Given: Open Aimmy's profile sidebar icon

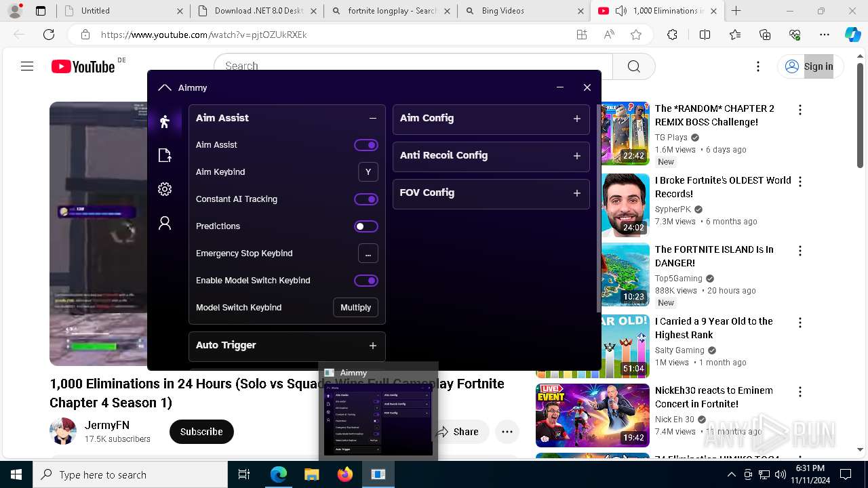Looking at the screenshot, I should coord(164,223).
